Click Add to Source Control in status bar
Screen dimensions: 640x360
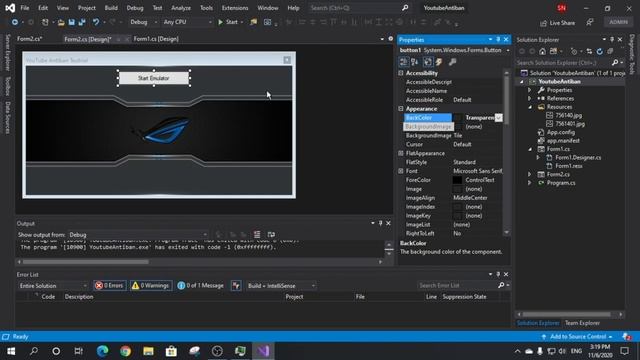[x=577, y=337]
